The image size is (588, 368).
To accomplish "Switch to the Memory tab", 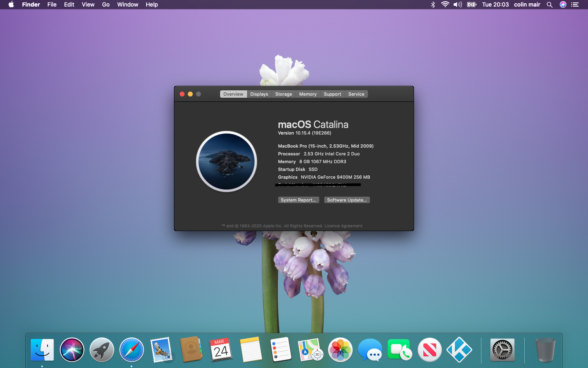I will 308,94.
